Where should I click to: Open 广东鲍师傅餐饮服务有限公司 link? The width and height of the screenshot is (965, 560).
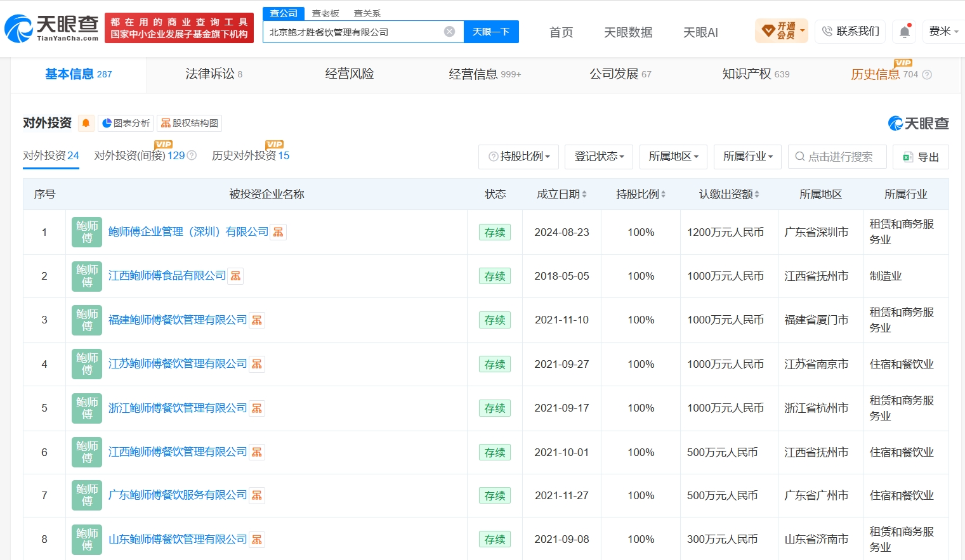[x=178, y=495]
